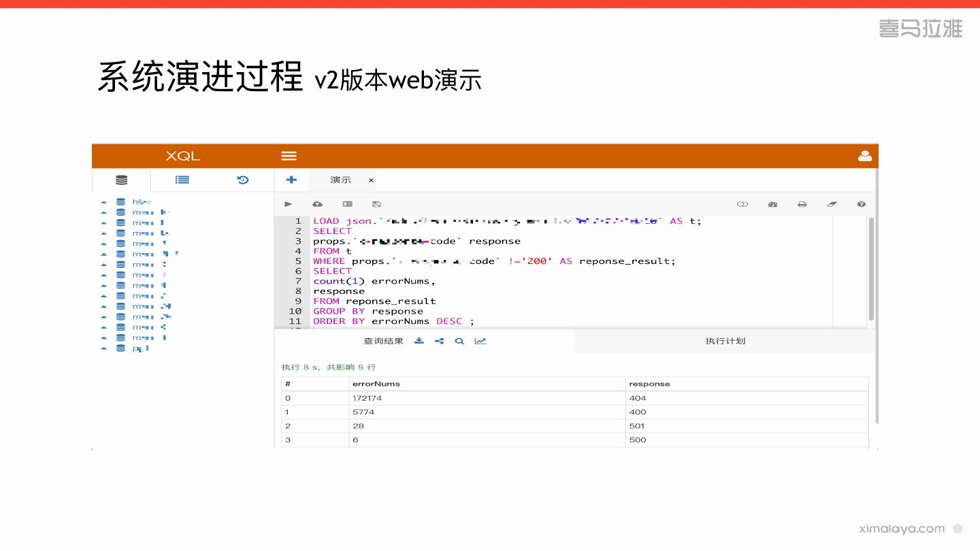
Task: Select cell 28 in results
Action: point(487,426)
